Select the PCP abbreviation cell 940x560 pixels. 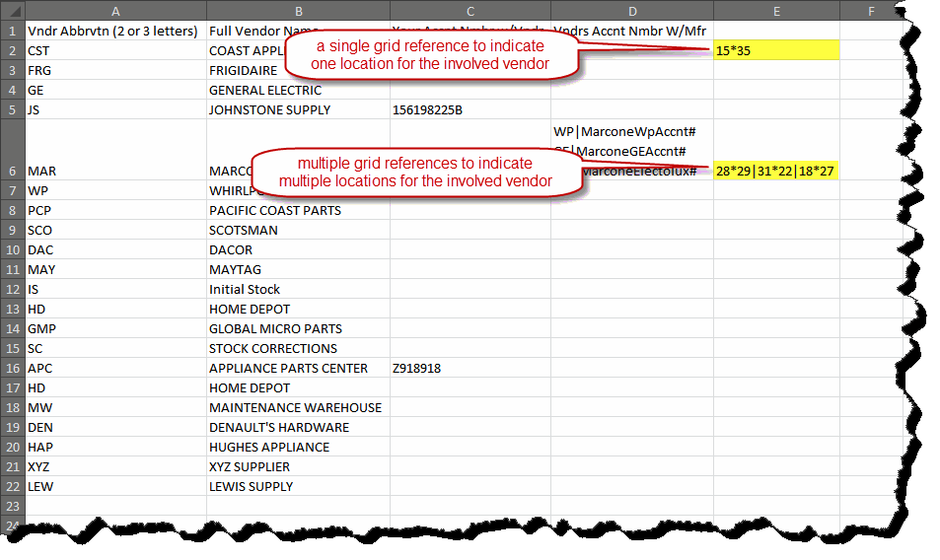pos(115,210)
